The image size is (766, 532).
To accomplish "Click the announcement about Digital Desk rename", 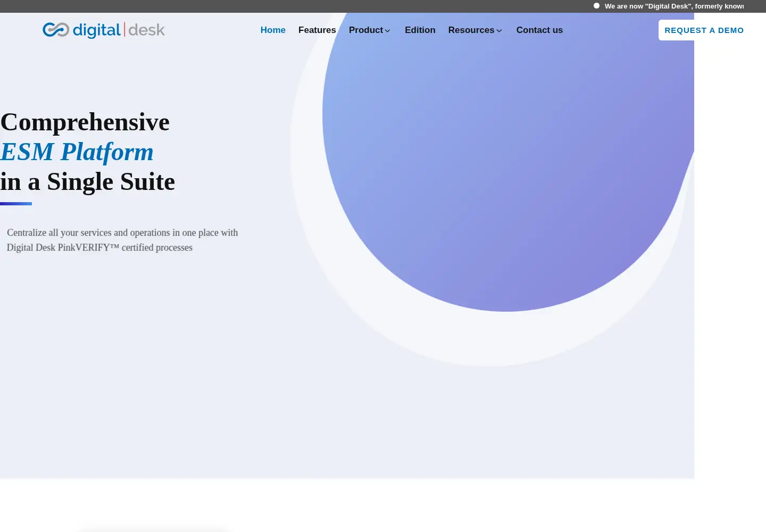I will (x=675, y=6).
